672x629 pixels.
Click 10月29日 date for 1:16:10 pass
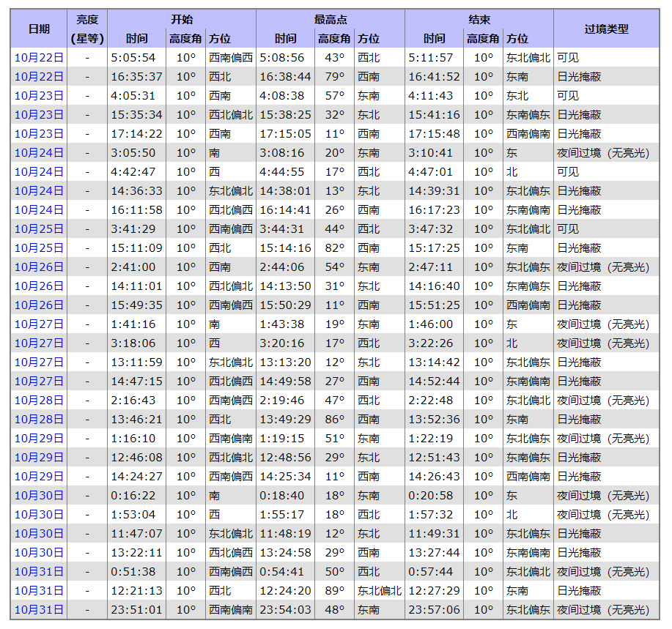click(x=39, y=438)
